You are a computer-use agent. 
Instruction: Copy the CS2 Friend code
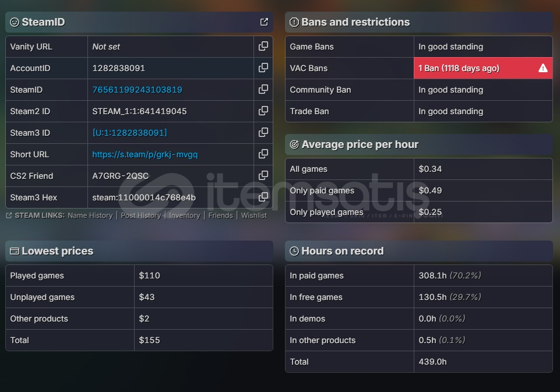click(x=263, y=175)
